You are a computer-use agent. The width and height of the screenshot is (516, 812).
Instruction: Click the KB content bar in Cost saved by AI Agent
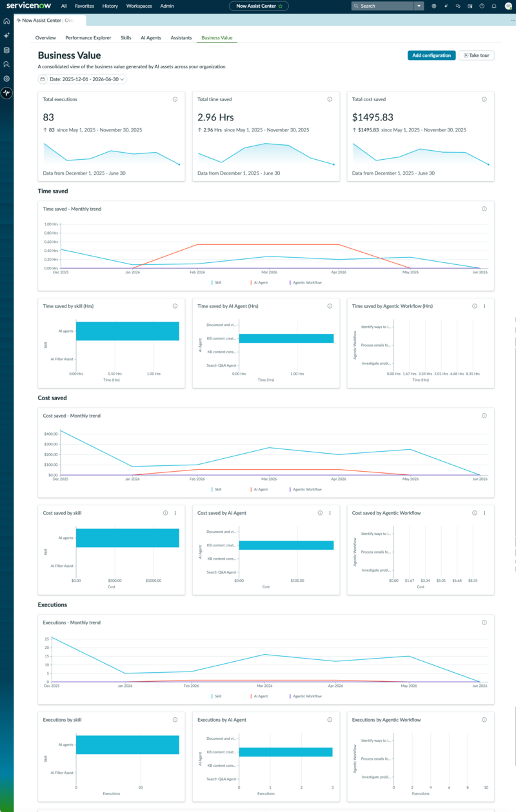(x=286, y=545)
